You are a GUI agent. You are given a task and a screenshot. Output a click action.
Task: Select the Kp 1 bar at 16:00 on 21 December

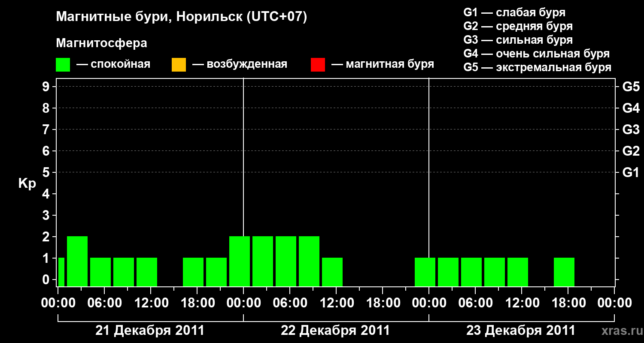(x=193, y=272)
